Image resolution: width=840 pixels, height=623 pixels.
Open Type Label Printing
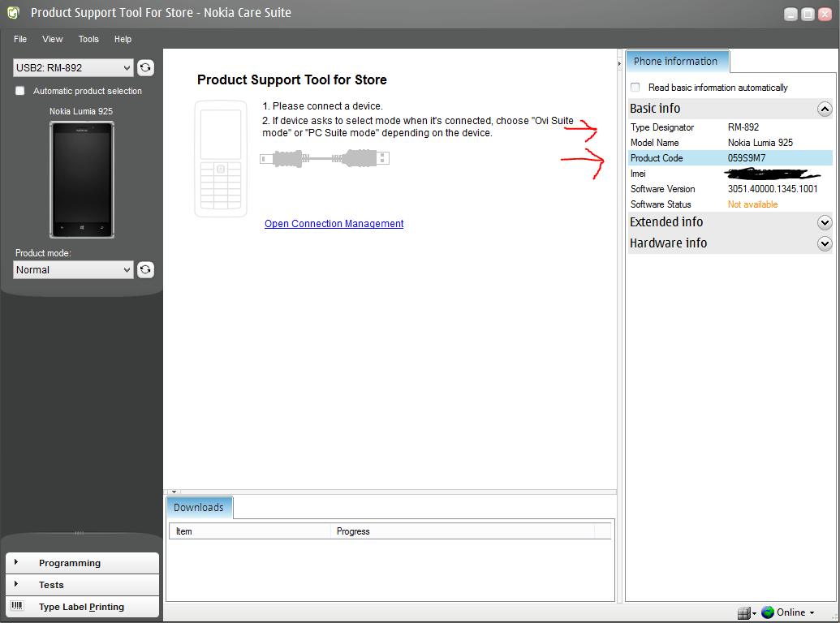(83, 607)
